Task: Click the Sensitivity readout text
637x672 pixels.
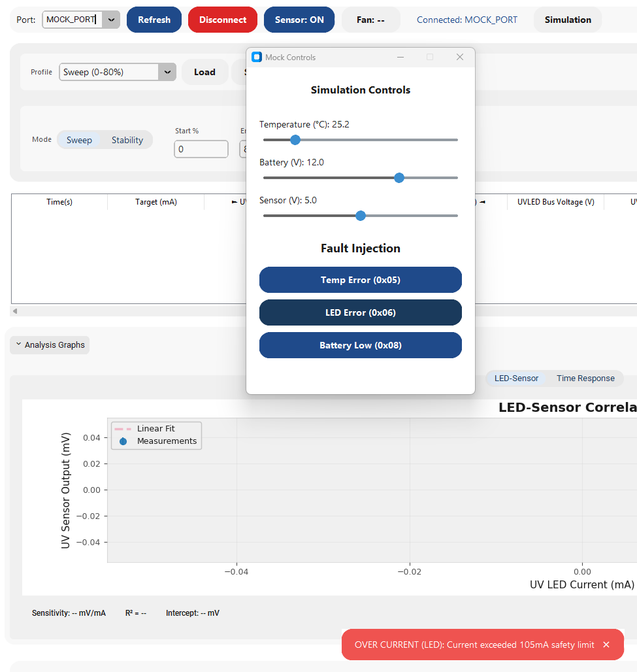Action: (x=69, y=613)
